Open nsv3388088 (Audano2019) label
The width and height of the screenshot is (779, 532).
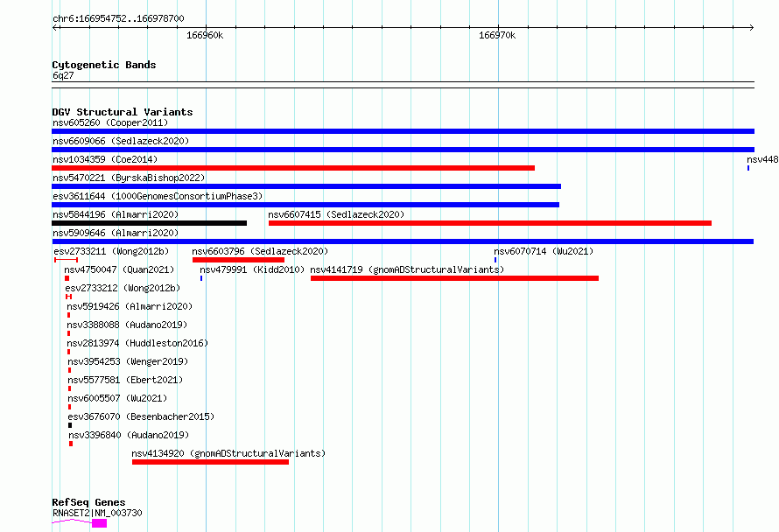pyautogui.click(x=127, y=325)
